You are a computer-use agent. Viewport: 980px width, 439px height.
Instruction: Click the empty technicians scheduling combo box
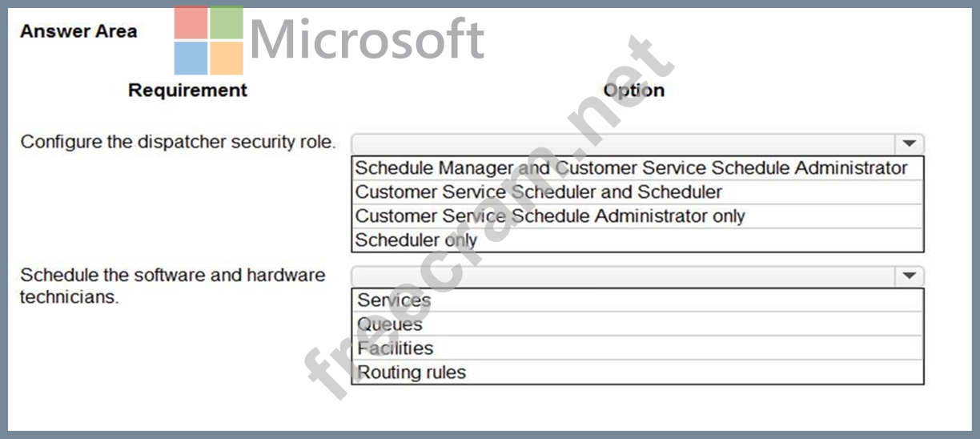coord(637,276)
